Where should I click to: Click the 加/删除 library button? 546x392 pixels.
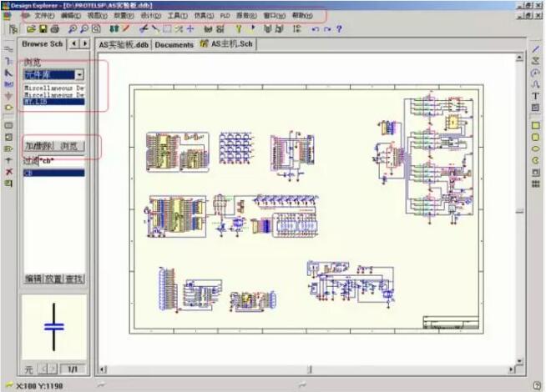click(38, 146)
